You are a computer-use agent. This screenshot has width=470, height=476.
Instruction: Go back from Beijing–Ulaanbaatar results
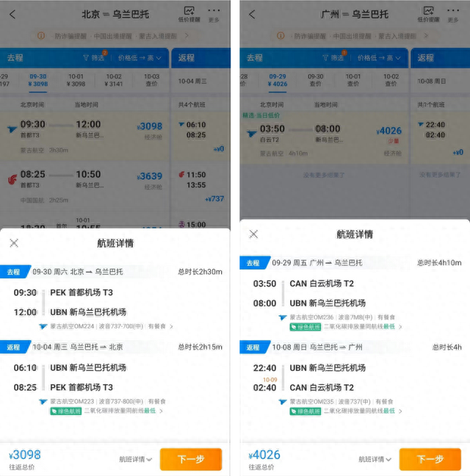coord(12,14)
